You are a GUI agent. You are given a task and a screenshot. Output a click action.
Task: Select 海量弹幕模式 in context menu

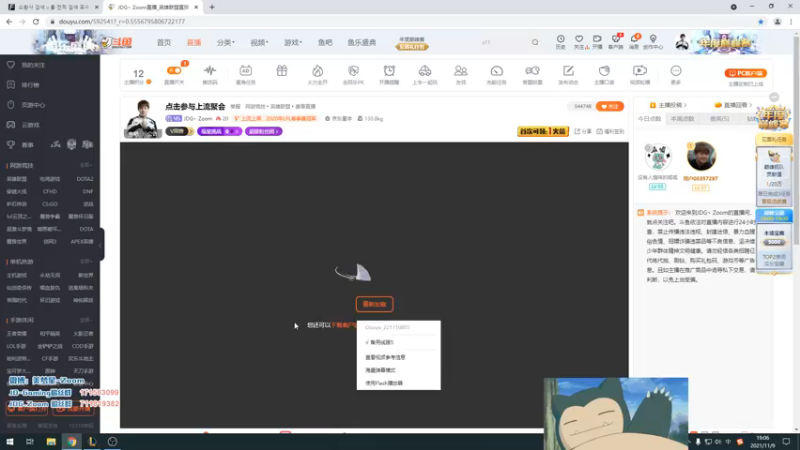pyautogui.click(x=380, y=370)
